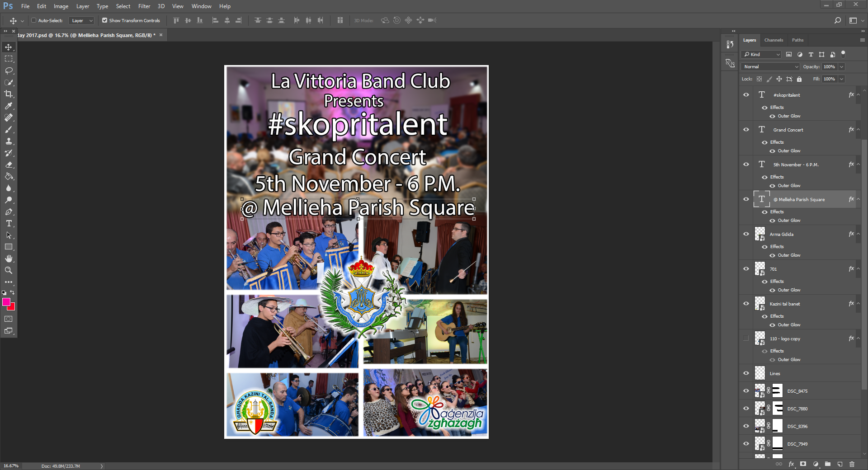
Task: Select the Quick Selection tool
Action: click(x=9, y=83)
